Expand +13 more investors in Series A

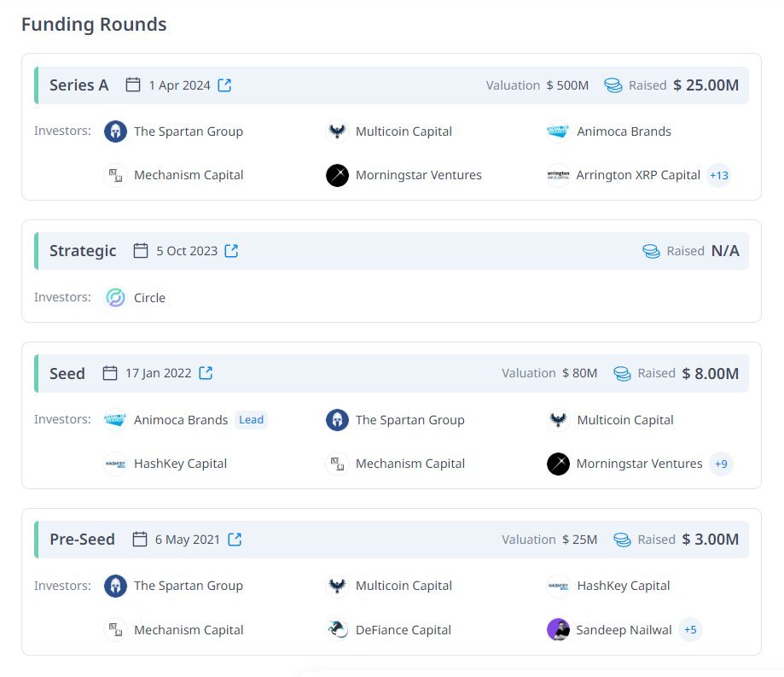[719, 175]
